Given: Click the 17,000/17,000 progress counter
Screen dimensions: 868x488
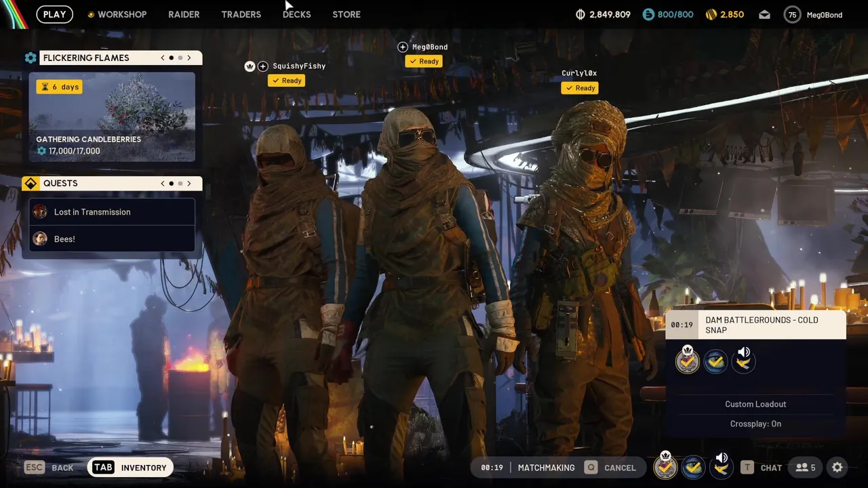Looking at the screenshot, I should click(x=68, y=150).
